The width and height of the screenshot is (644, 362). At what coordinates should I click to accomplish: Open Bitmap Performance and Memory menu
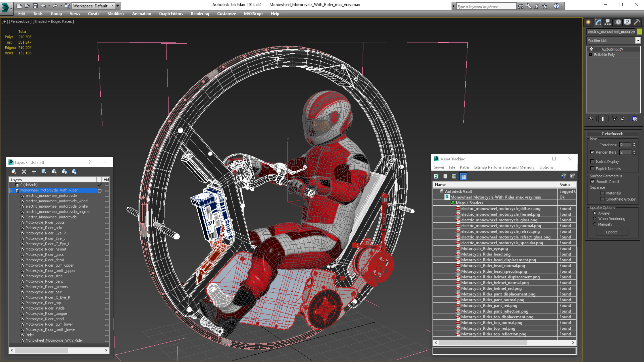[x=504, y=167]
